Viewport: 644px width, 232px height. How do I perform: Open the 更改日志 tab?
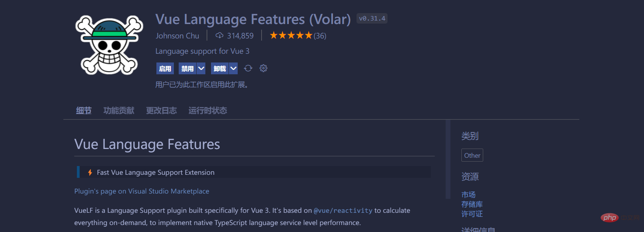click(161, 111)
